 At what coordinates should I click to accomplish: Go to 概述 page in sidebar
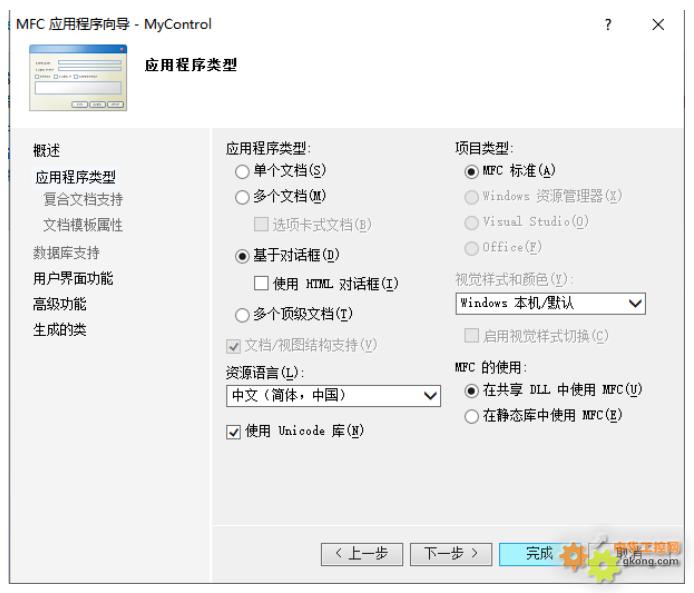pyautogui.click(x=47, y=151)
